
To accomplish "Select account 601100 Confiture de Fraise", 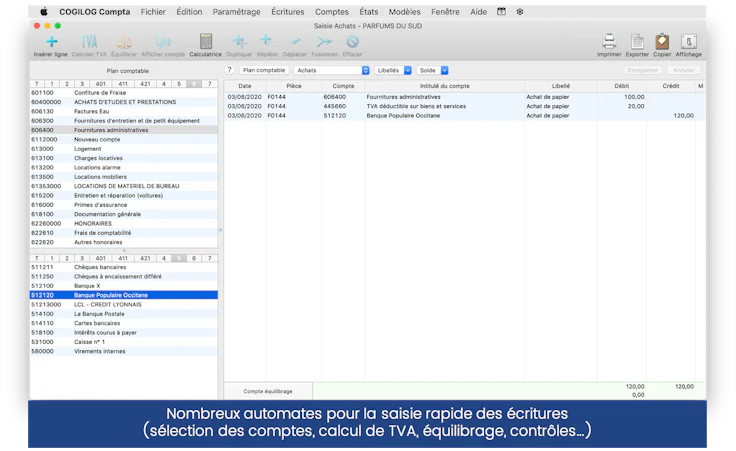I will pos(124,93).
